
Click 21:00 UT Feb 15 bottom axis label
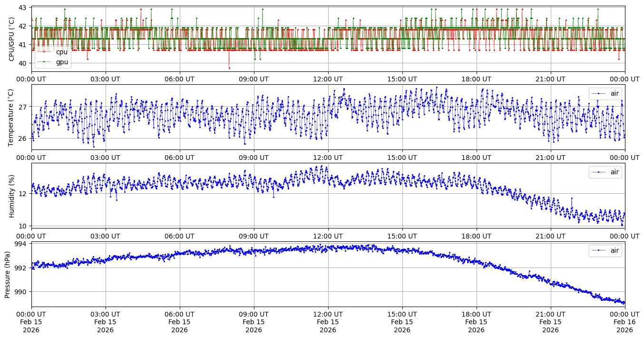coord(550,322)
